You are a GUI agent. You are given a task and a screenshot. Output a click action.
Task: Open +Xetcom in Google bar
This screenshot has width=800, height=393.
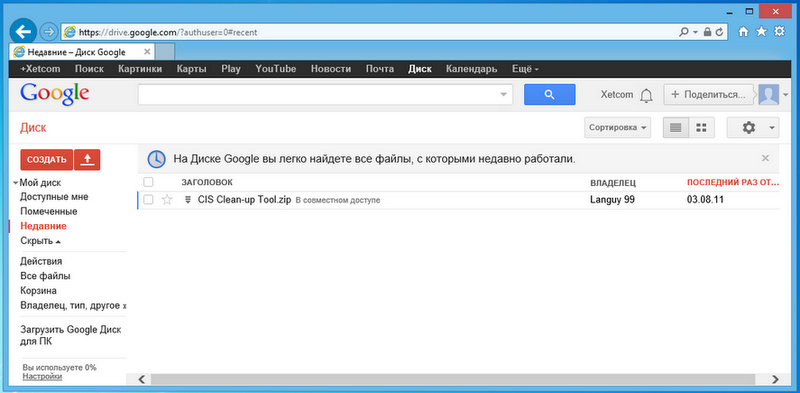pyautogui.click(x=40, y=69)
